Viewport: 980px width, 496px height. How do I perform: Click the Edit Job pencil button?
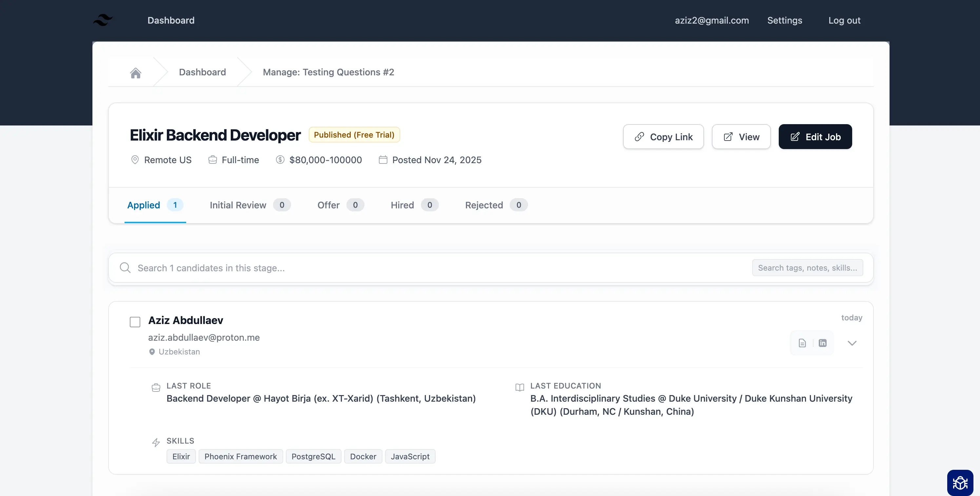815,137
